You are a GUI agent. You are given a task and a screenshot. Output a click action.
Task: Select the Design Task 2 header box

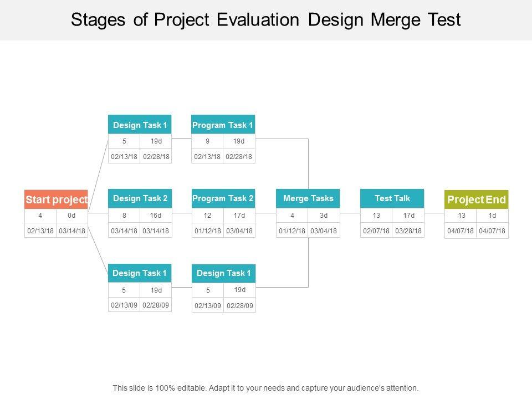point(140,198)
